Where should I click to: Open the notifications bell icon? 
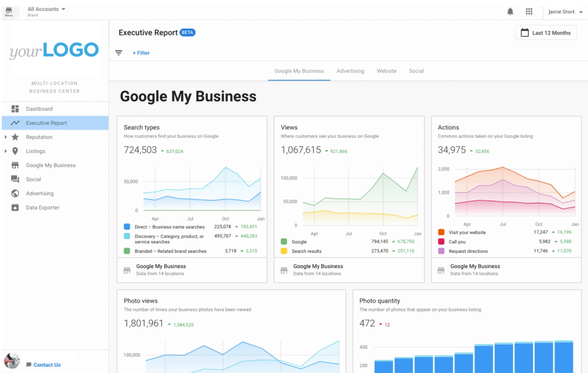pyautogui.click(x=510, y=12)
